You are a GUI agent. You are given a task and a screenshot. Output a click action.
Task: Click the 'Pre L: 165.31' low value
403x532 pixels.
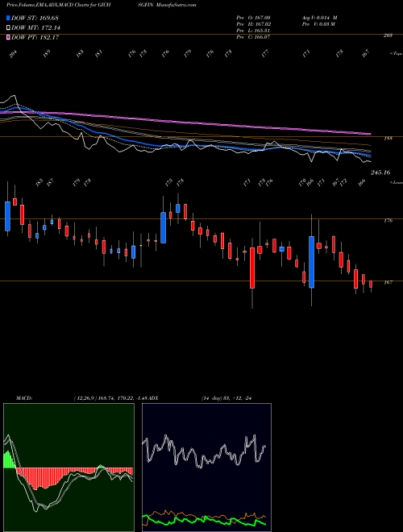253,31
